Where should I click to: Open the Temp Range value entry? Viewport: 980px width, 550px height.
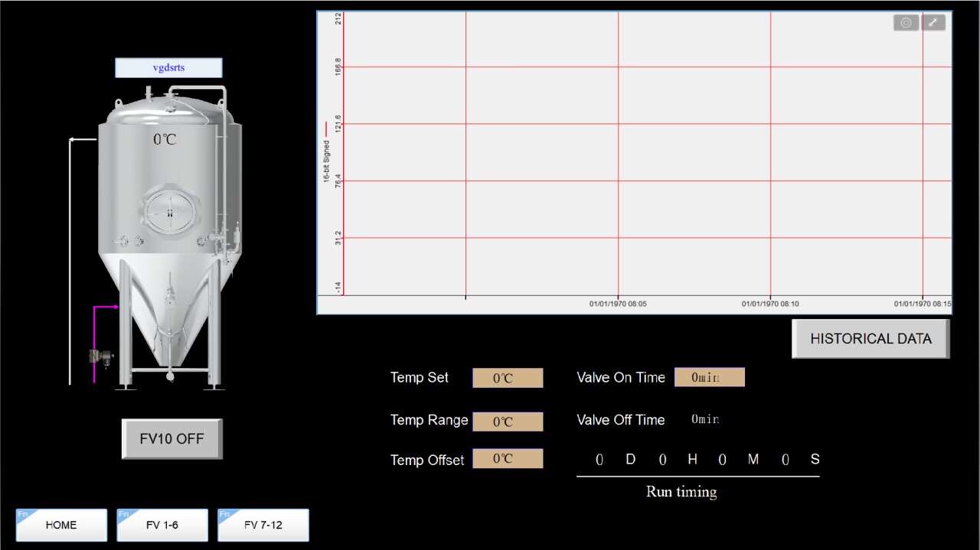(x=508, y=421)
